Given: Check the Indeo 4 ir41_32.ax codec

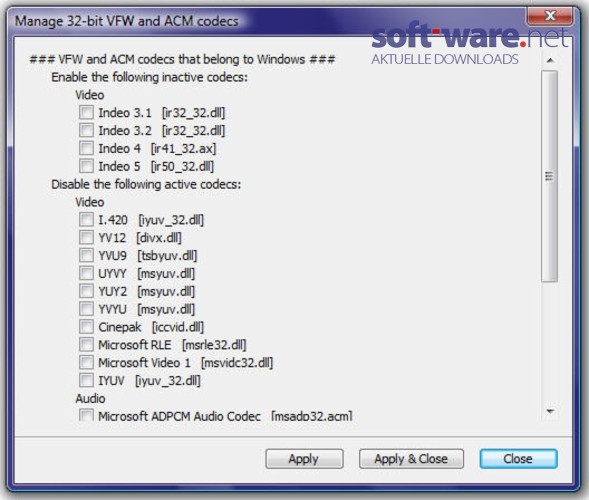Looking at the screenshot, I should [x=86, y=148].
